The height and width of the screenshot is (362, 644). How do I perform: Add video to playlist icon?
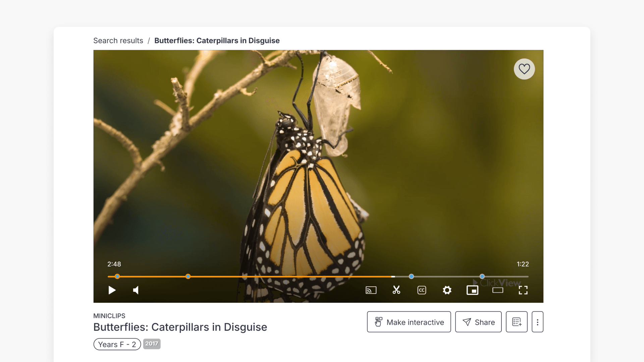pos(517,322)
